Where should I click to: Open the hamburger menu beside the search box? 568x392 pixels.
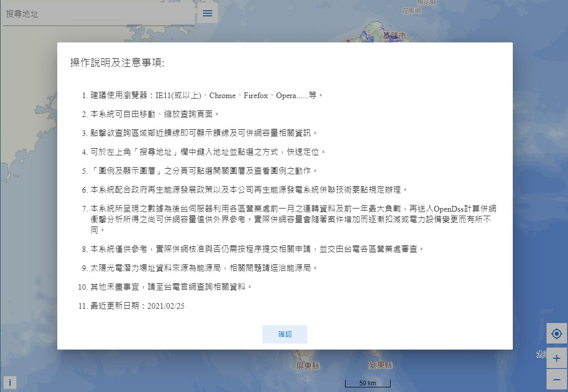[x=208, y=13]
